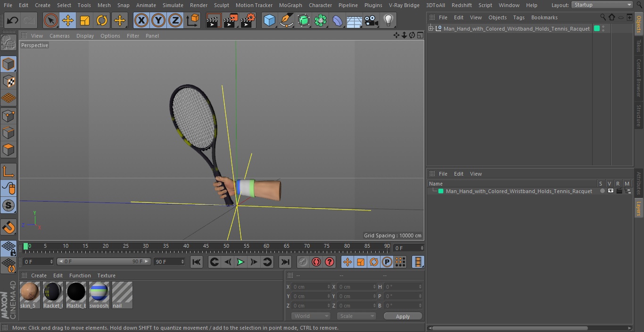Image resolution: width=644 pixels, height=332 pixels.
Task: Add a Floor environment object
Action: point(355,20)
